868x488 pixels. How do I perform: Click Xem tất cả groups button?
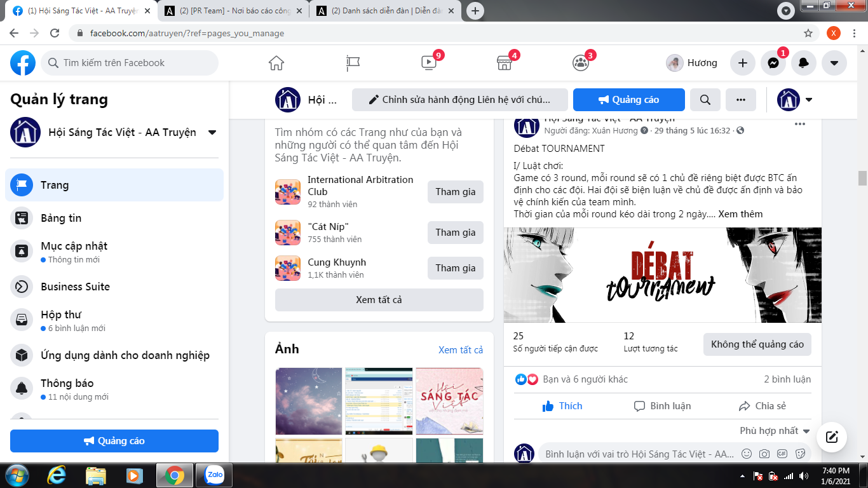click(x=379, y=300)
